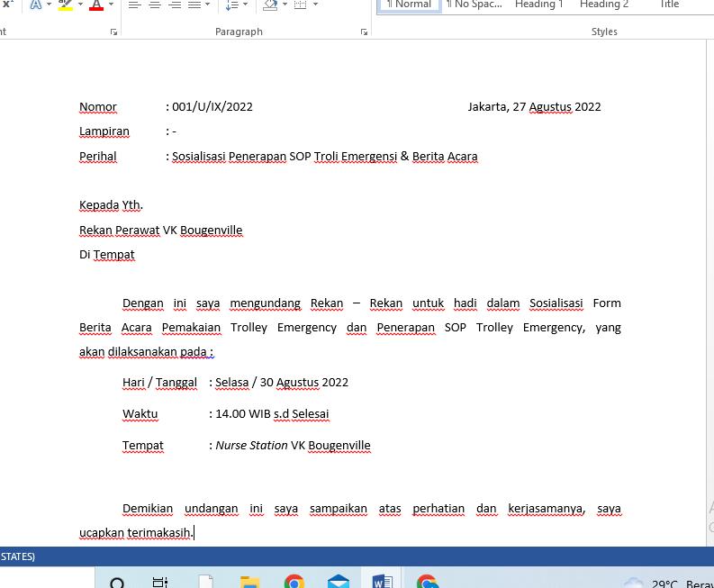The height and width of the screenshot is (588, 714).
Task: Open Paragraph settings dialog launcher
Action: pyautogui.click(x=364, y=32)
